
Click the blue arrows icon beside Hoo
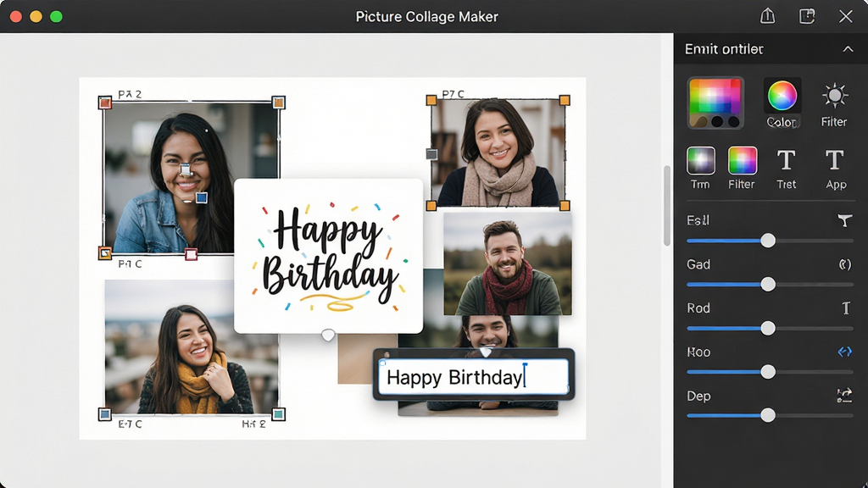(845, 352)
